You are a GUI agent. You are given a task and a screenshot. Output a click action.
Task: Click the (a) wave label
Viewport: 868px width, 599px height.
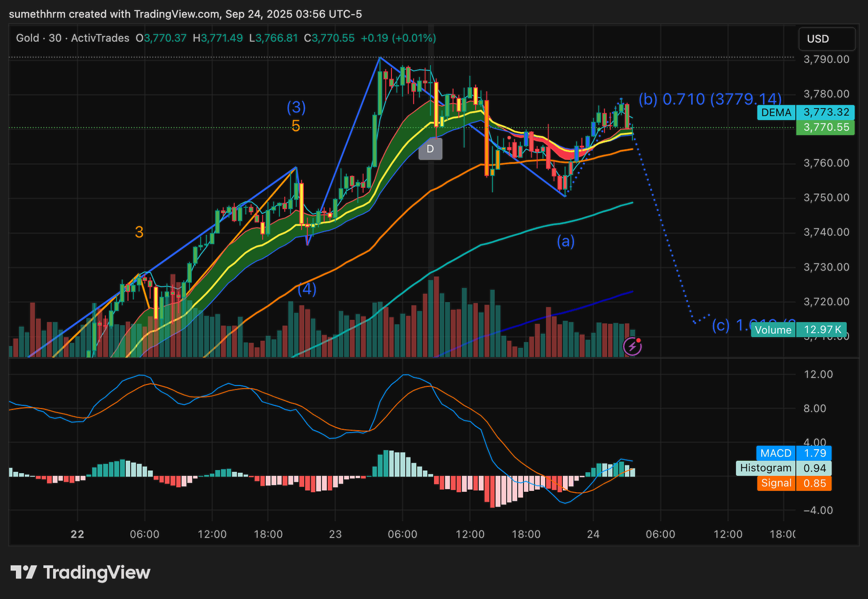click(x=566, y=241)
